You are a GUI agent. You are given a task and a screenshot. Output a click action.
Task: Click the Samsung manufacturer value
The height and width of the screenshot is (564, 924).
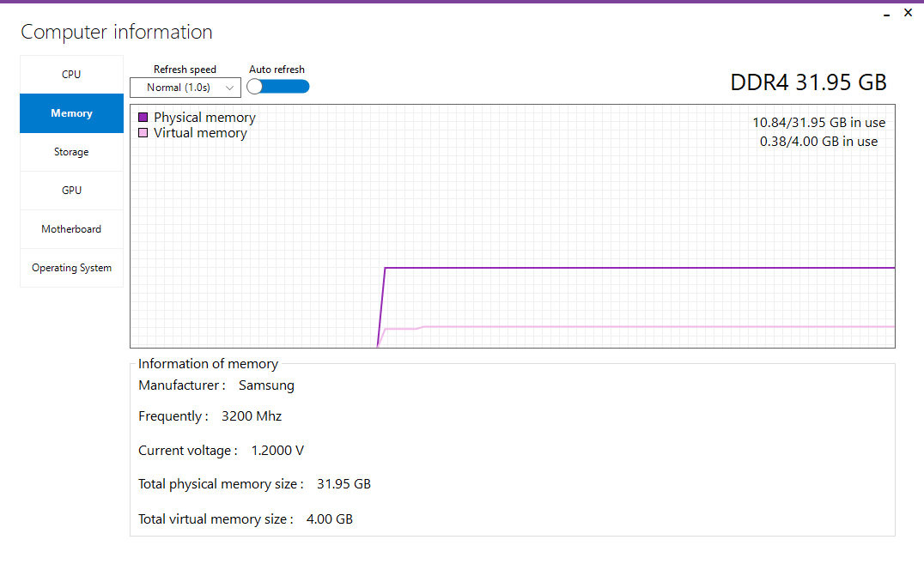point(266,385)
